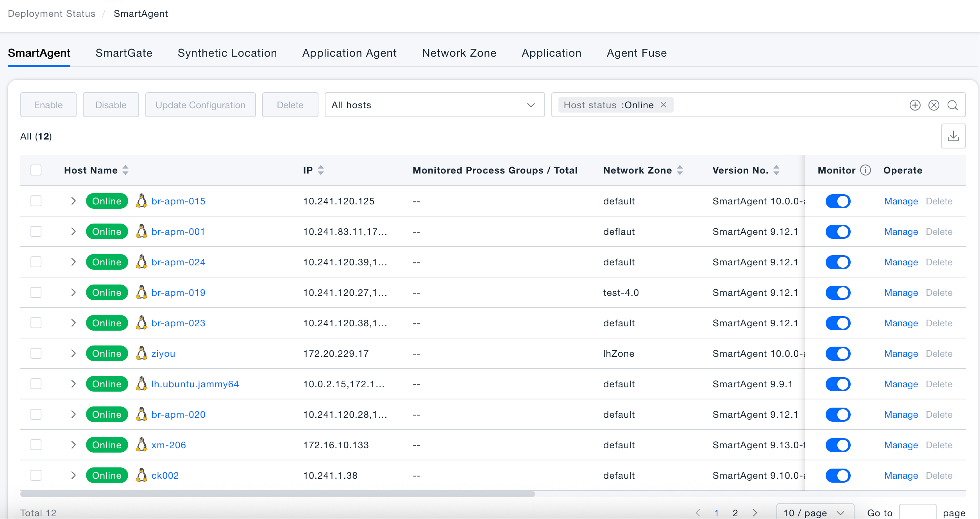The width and height of the screenshot is (980, 519).
Task: Switch to the Application Agent tab
Action: (x=349, y=53)
